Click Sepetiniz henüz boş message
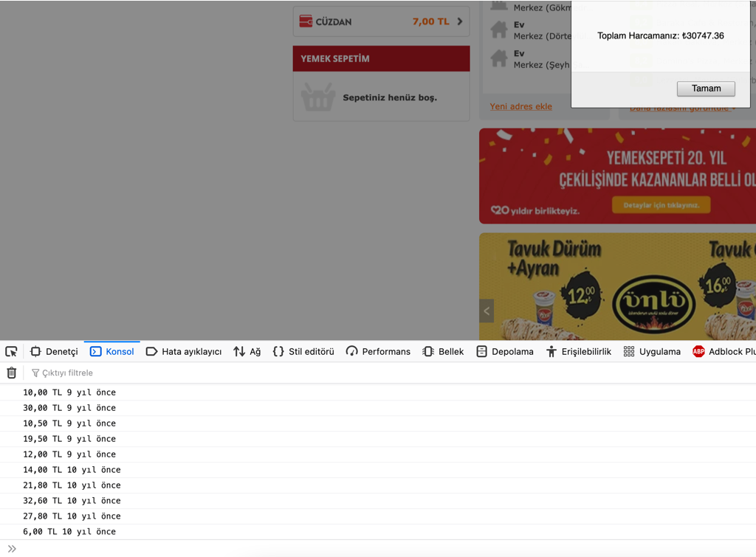 click(x=390, y=97)
